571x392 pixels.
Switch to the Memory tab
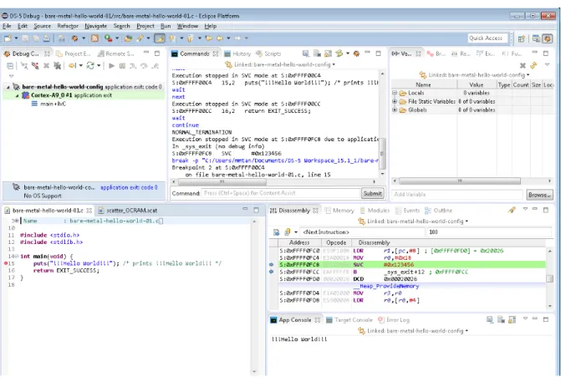tap(339, 211)
